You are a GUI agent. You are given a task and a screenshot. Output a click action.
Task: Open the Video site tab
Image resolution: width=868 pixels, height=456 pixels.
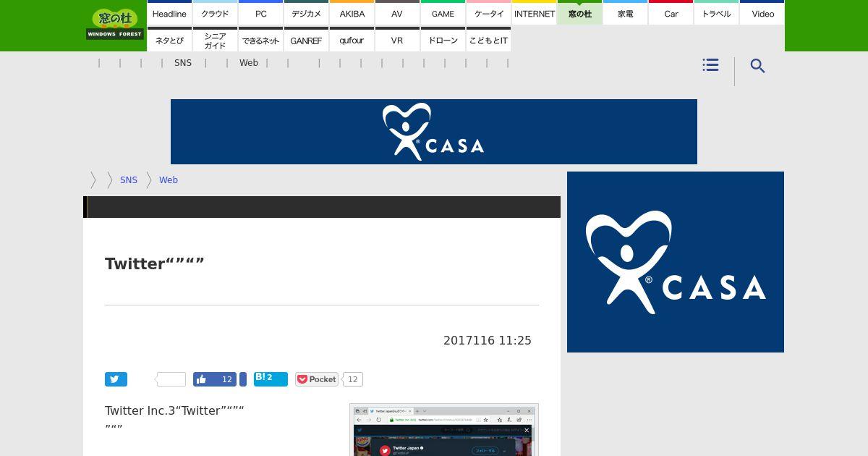(762, 13)
